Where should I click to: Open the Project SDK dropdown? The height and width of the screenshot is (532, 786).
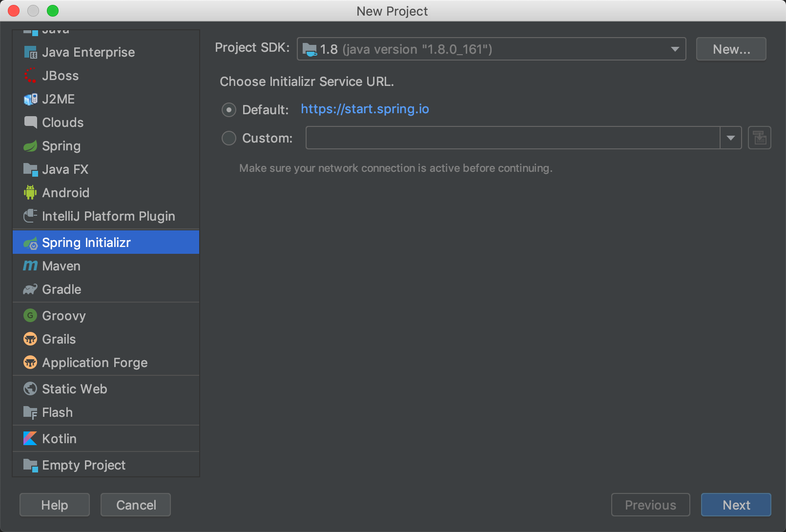click(x=491, y=49)
